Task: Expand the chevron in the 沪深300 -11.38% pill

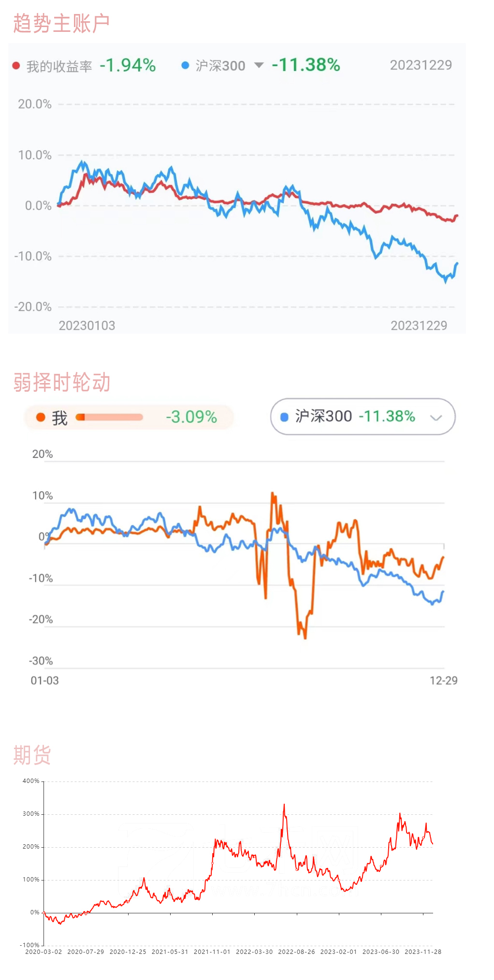Action: pos(436,418)
